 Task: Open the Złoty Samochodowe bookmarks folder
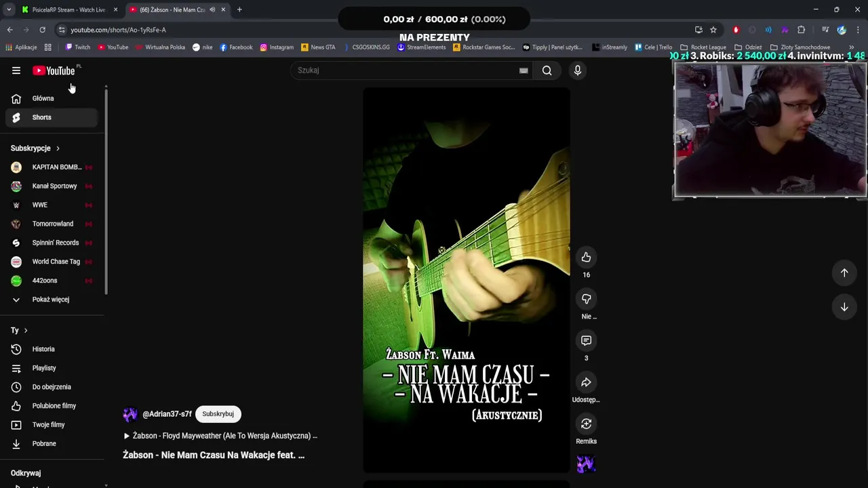point(800,47)
